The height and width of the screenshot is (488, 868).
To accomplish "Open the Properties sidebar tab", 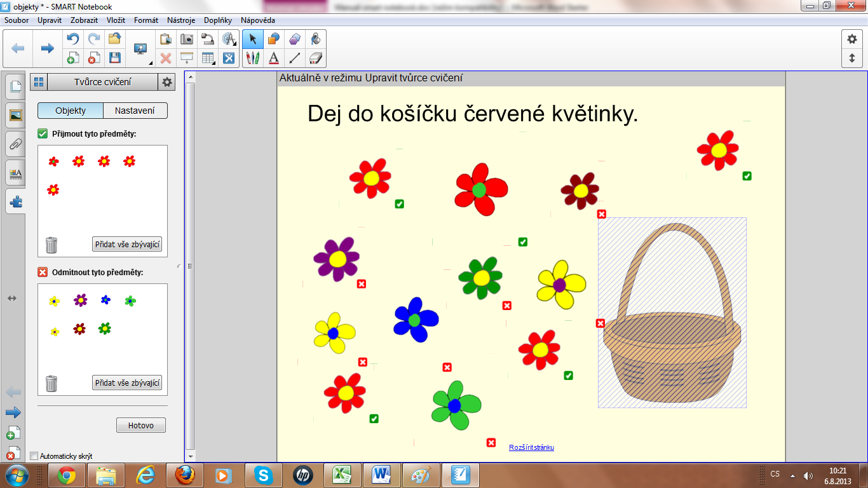I will tap(16, 173).
